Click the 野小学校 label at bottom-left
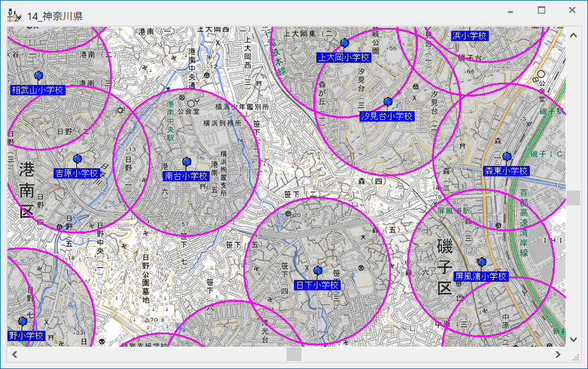 26,335
